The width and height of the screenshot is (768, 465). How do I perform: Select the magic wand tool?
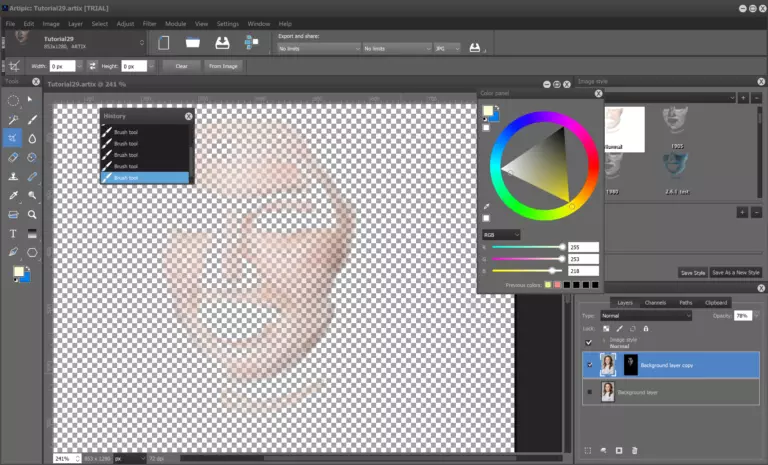[13, 120]
